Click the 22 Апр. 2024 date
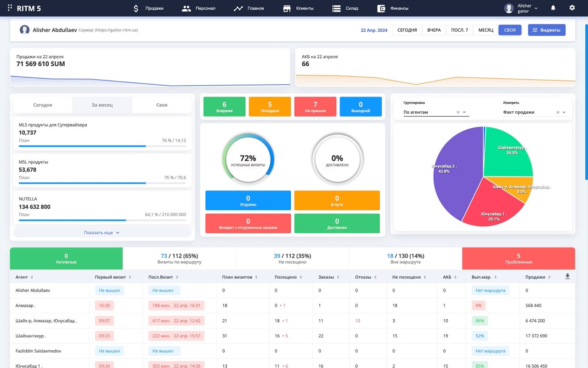Screen dimensions: 588x368 pyautogui.click(x=374, y=30)
